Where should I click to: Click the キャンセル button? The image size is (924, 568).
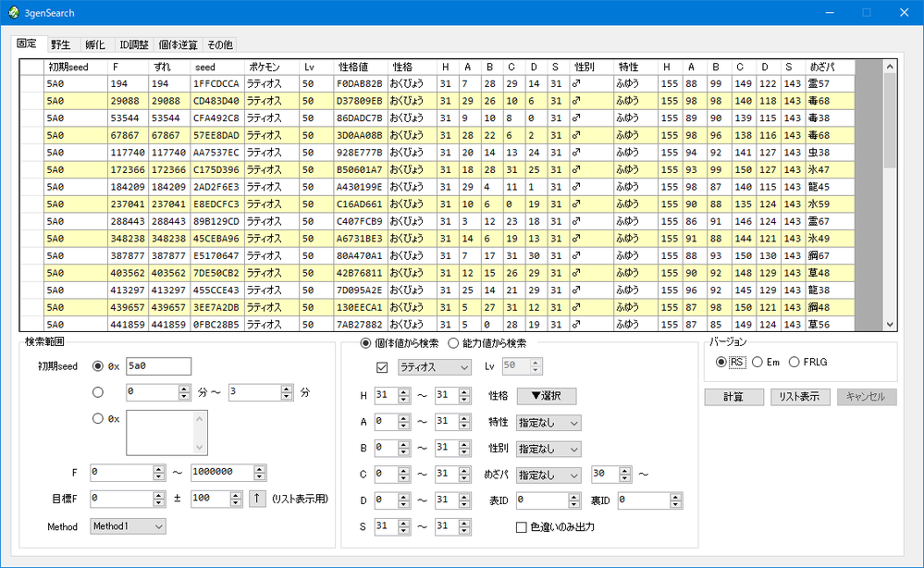[867, 397]
